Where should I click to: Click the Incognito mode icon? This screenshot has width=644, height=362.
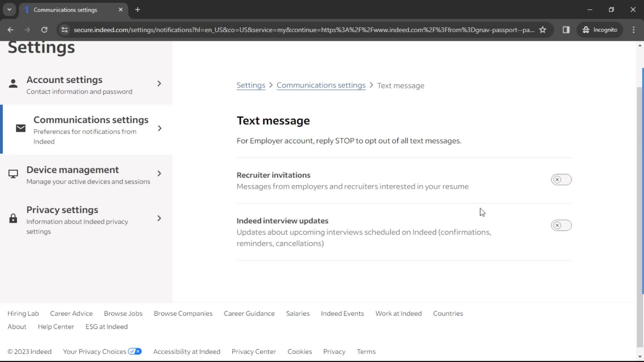coord(586,29)
